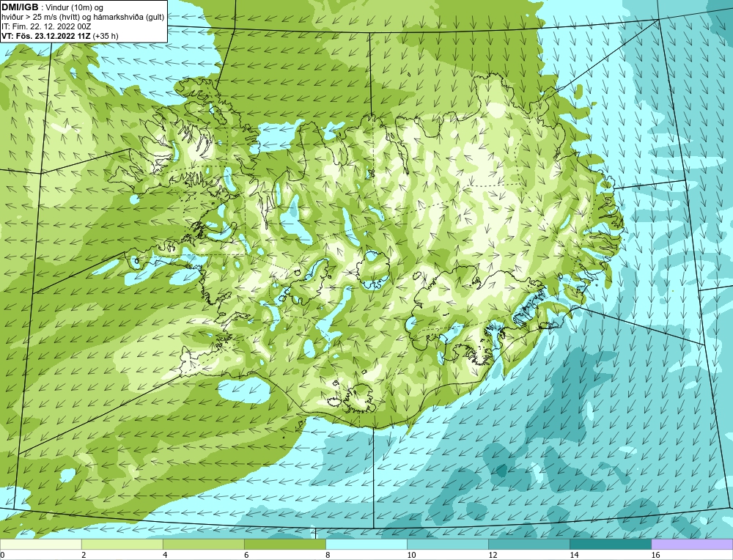733x560 pixels.
Task: Click the legend label '16'
Action: (655, 555)
